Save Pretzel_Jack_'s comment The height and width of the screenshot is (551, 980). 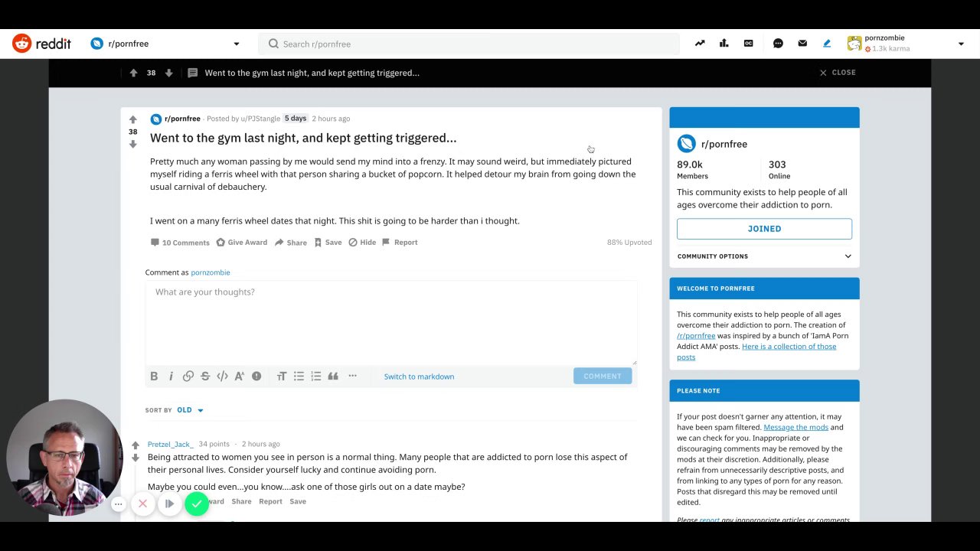click(x=298, y=501)
